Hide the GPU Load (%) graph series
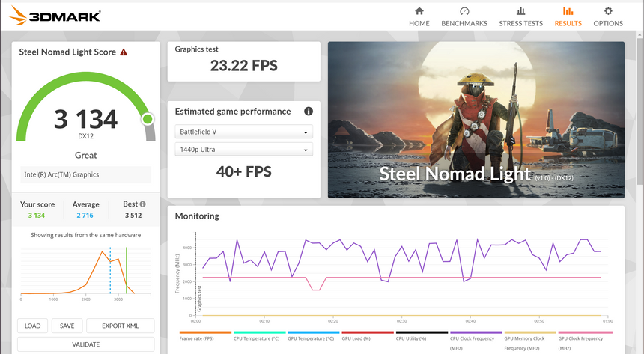The height and width of the screenshot is (354, 644). [x=367, y=338]
